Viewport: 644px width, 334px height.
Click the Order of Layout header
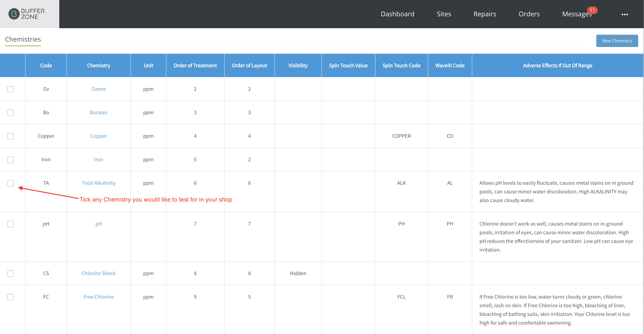point(249,65)
